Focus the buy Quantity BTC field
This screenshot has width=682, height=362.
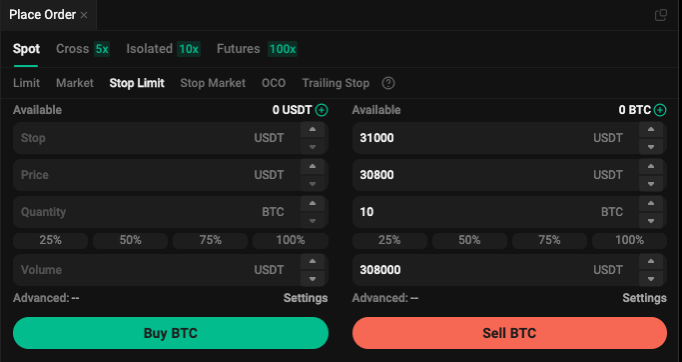(157, 212)
